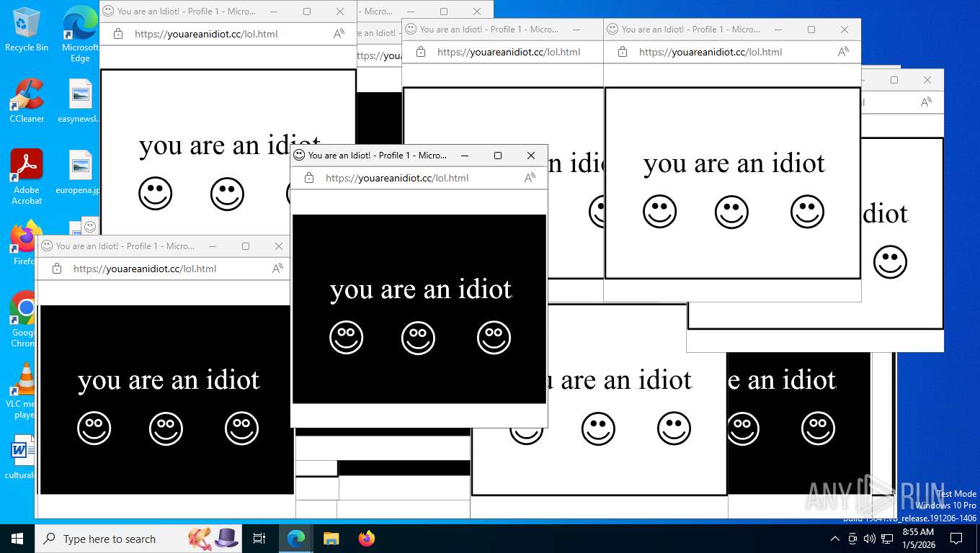
Task: Show hidden system tray icons
Action: click(x=835, y=539)
